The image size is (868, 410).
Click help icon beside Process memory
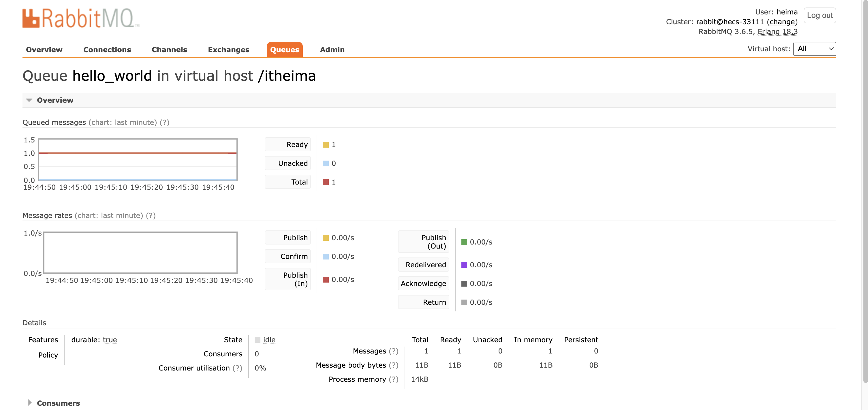point(393,379)
